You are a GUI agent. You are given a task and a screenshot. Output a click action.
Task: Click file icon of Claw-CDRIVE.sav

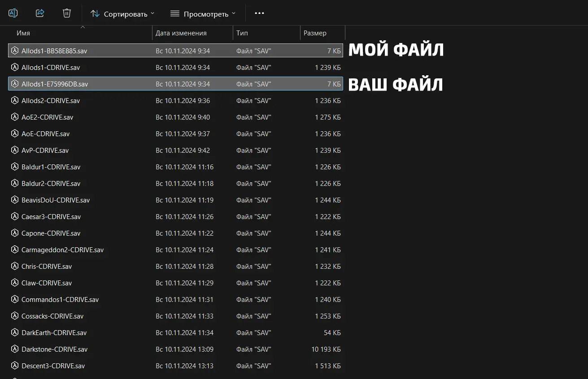pyautogui.click(x=14, y=283)
